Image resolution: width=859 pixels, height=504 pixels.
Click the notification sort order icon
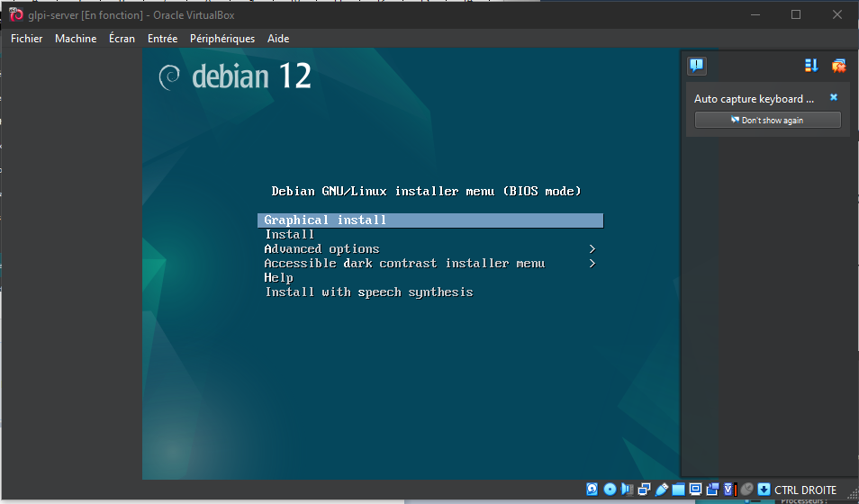[811, 66]
